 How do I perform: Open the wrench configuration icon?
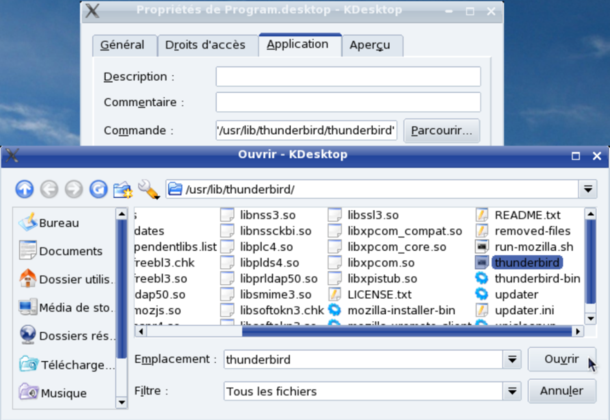coord(148,189)
